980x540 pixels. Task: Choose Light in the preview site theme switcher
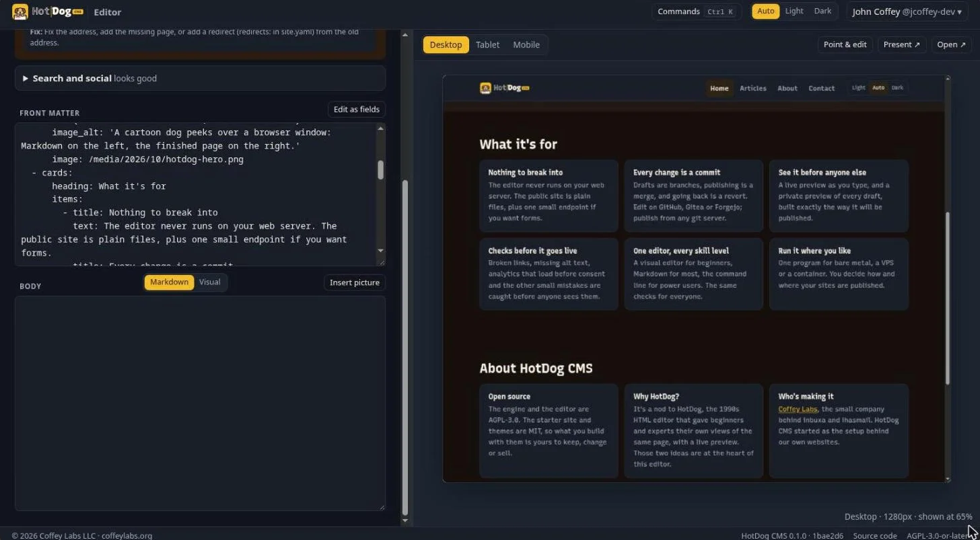[x=858, y=88]
